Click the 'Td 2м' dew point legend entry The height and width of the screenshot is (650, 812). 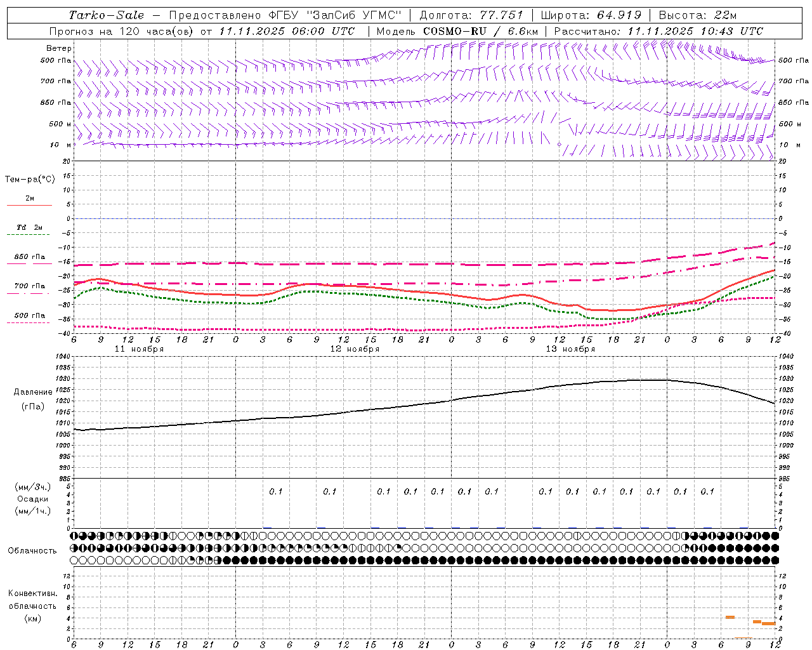tap(30, 227)
